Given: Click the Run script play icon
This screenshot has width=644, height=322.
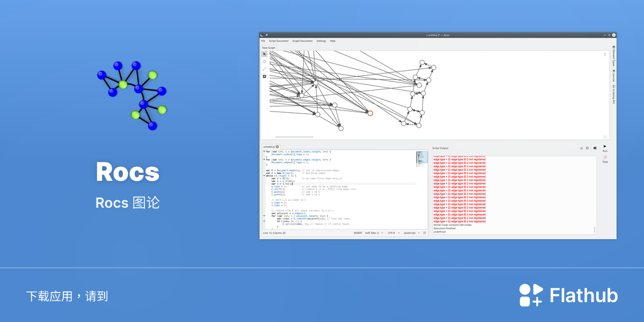Looking at the screenshot, I should (605, 146).
